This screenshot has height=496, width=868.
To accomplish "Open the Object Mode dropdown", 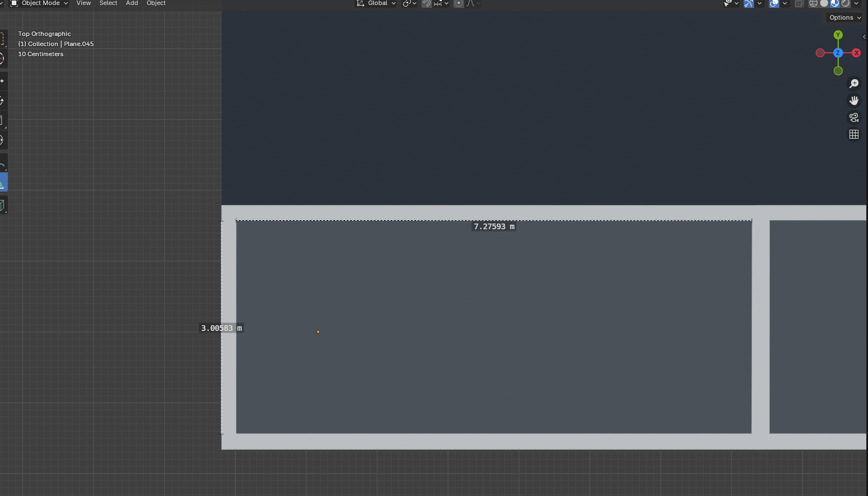I will 39,3.
